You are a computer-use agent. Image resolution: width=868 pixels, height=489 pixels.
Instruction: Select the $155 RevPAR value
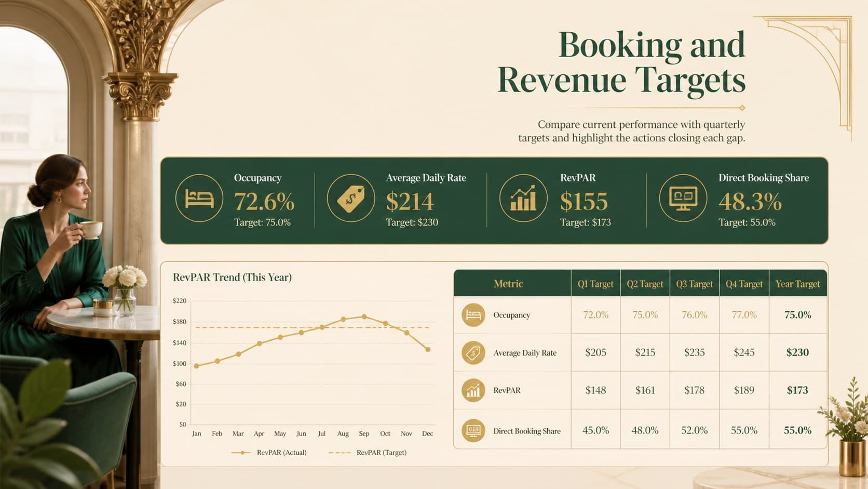coord(584,202)
